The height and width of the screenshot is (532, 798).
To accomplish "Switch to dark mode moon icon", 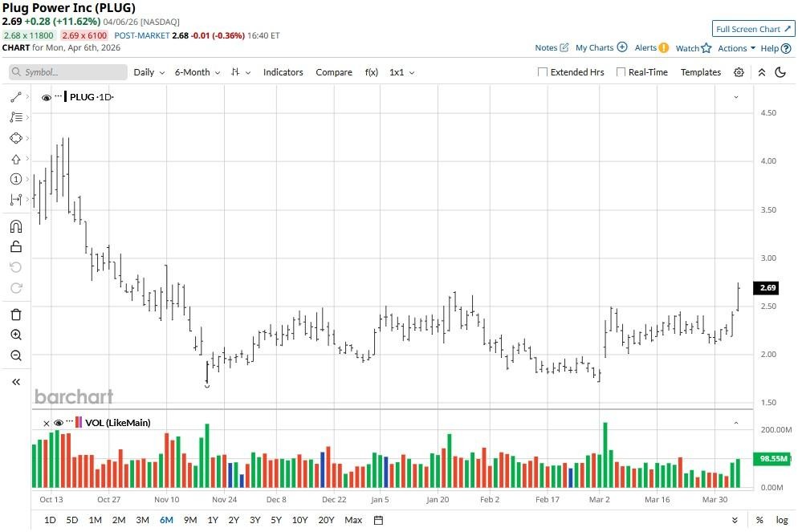I will [x=780, y=72].
